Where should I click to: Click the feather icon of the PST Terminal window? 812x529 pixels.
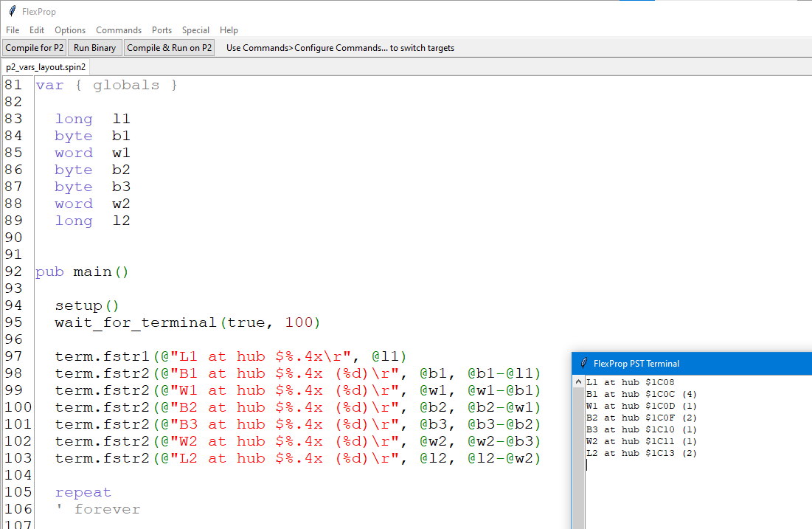[x=583, y=363]
